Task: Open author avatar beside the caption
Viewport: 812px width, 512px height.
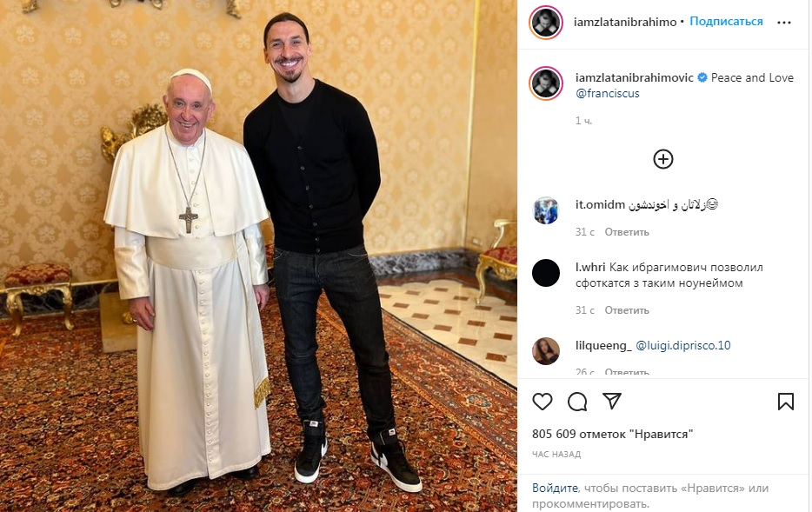Action: tap(546, 83)
